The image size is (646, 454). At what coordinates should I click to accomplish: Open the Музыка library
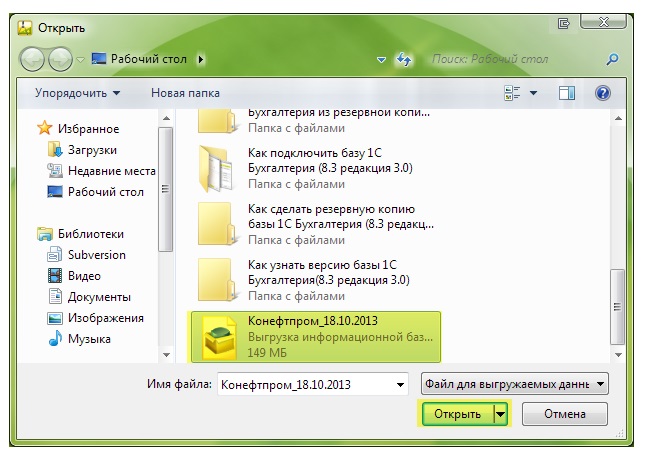click(x=80, y=339)
